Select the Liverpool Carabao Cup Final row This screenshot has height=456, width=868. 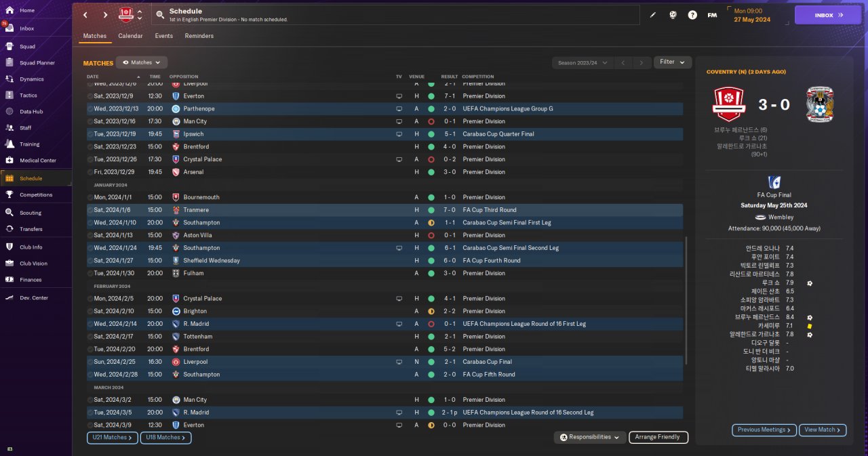384,362
